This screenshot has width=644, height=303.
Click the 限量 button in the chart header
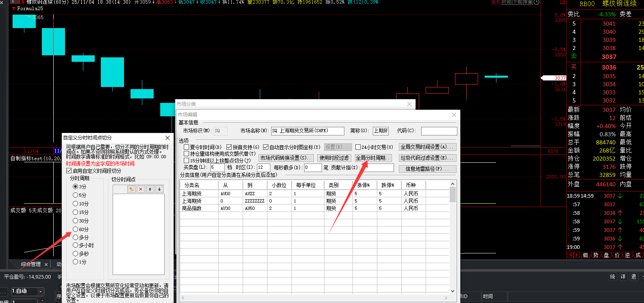tap(527, 2)
